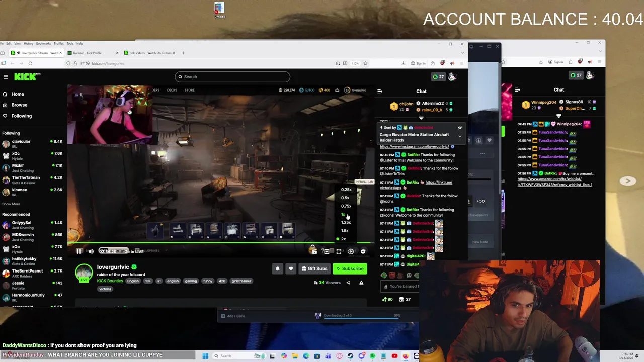Viewport: 644px width, 362px height.
Task: Open Windows Start menu
Action: point(205,356)
